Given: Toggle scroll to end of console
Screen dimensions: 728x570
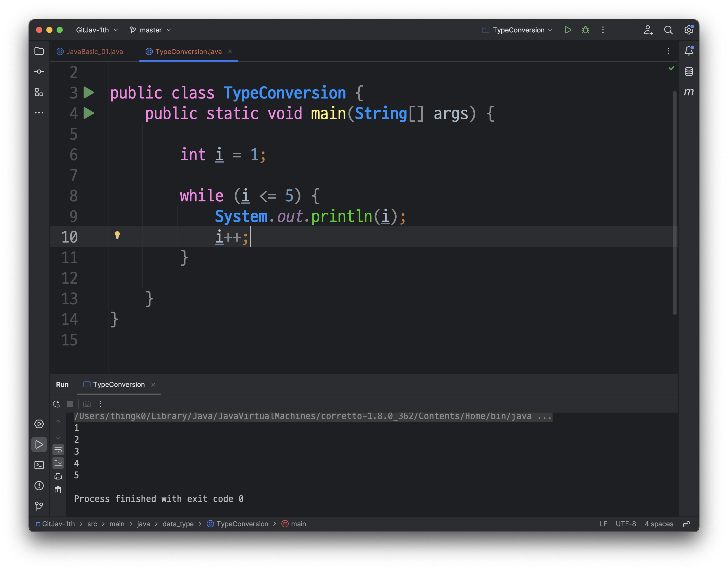Looking at the screenshot, I should [x=58, y=463].
